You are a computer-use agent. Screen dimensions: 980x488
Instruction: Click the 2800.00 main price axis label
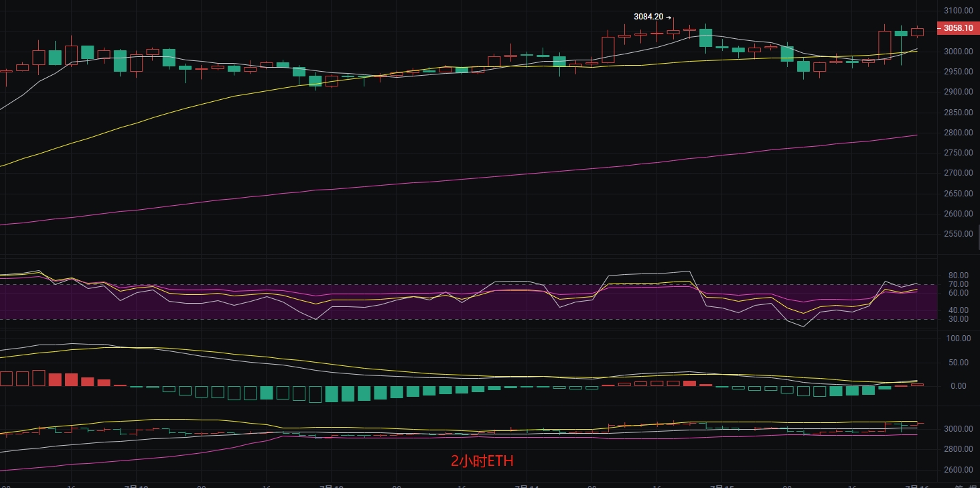(958, 133)
